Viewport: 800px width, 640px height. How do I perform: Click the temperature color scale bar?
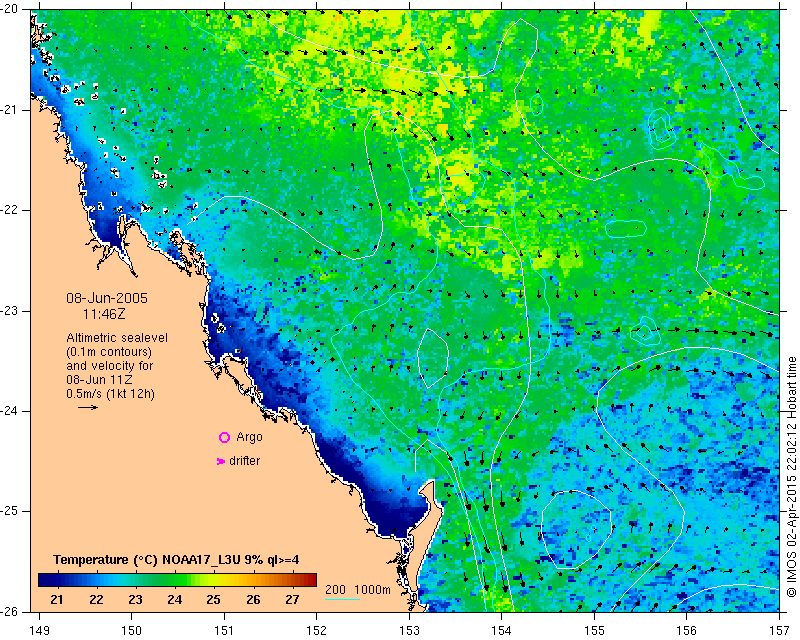(178, 580)
